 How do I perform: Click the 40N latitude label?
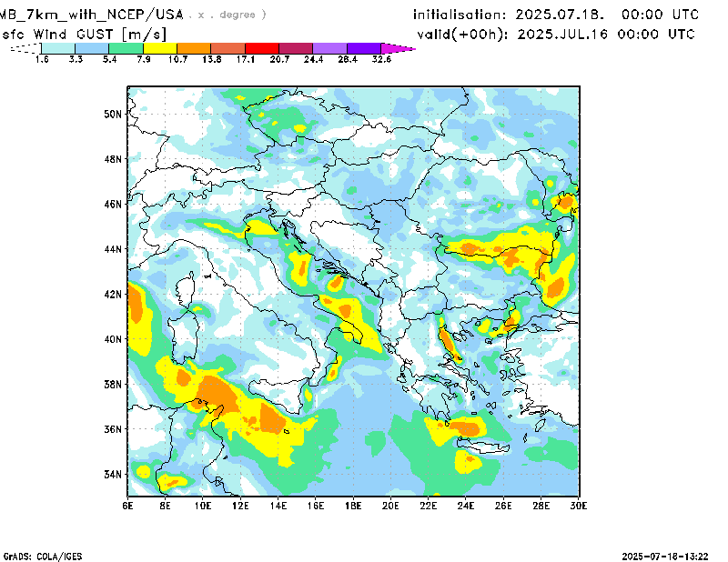tap(113, 339)
